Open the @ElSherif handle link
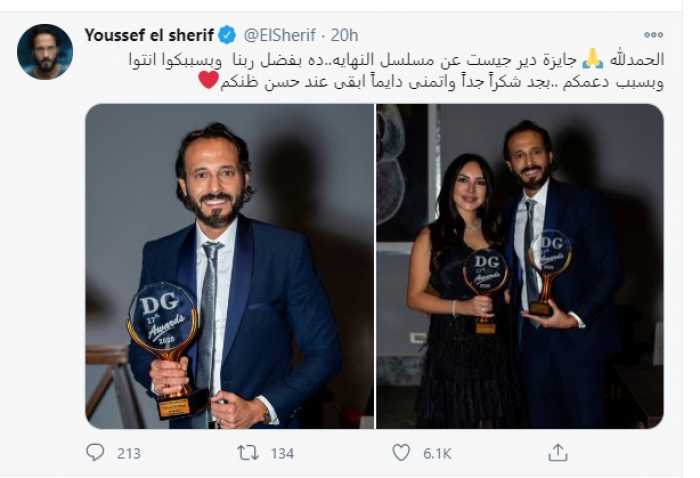Viewport: 700px width, 478px height. click(280, 35)
